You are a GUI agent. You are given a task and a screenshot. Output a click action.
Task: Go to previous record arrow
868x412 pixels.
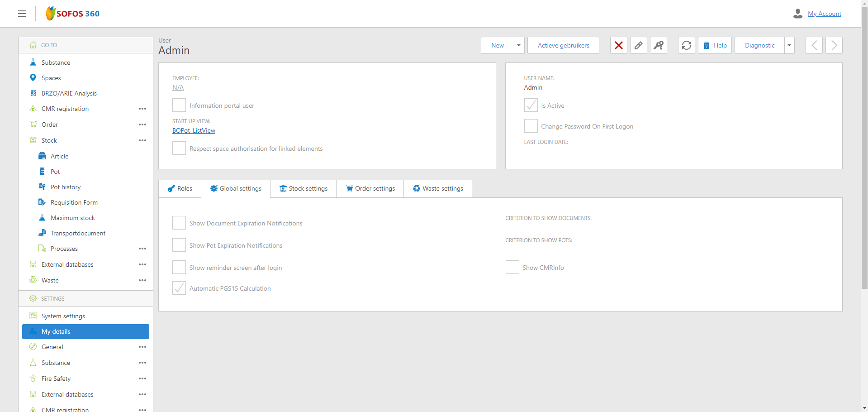814,45
